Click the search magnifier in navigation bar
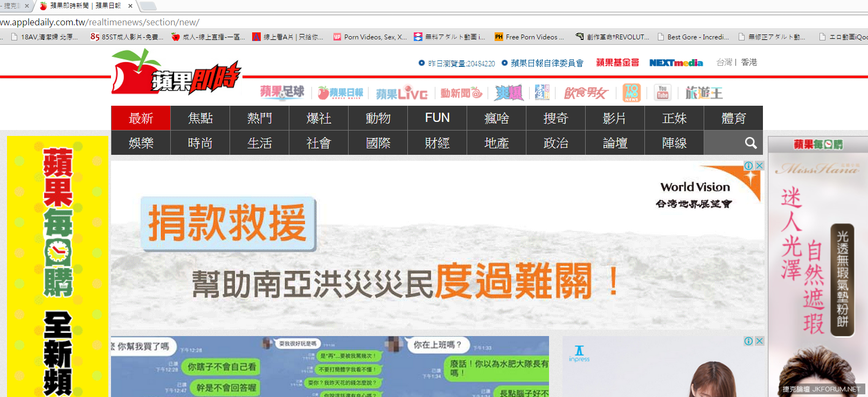Viewport: 868px width, 397px height. pos(751,143)
